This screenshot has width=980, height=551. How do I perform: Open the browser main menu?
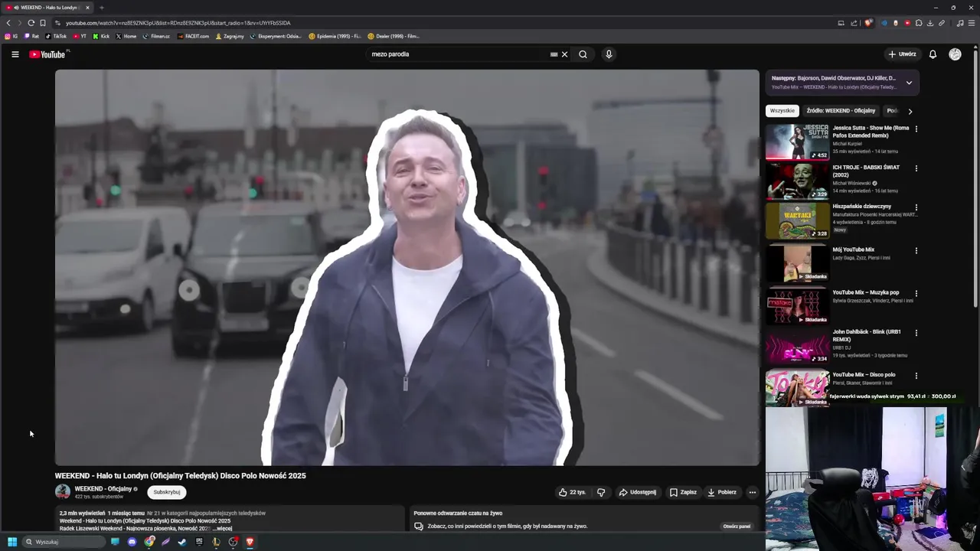972,23
